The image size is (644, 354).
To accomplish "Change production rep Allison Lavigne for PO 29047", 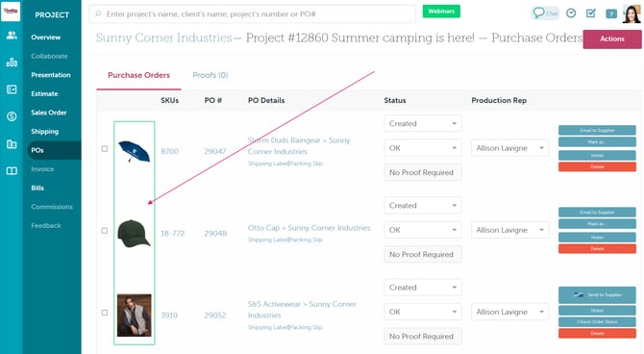I will pyautogui.click(x=509, y=148).
